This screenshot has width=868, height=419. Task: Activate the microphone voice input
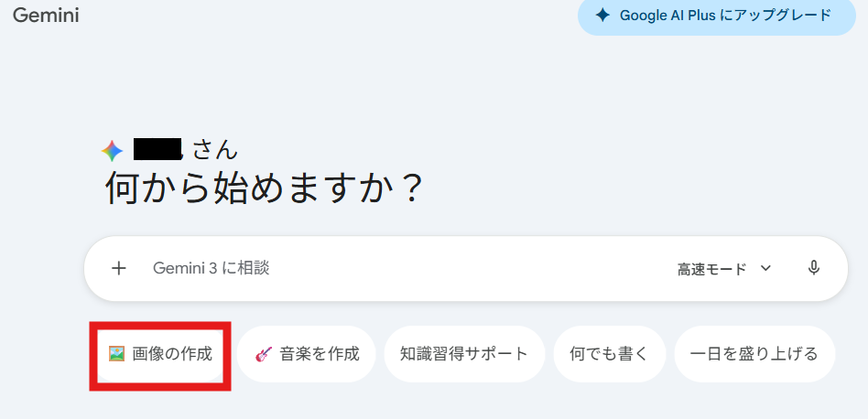pyautogui.click(x=813, y=268)
